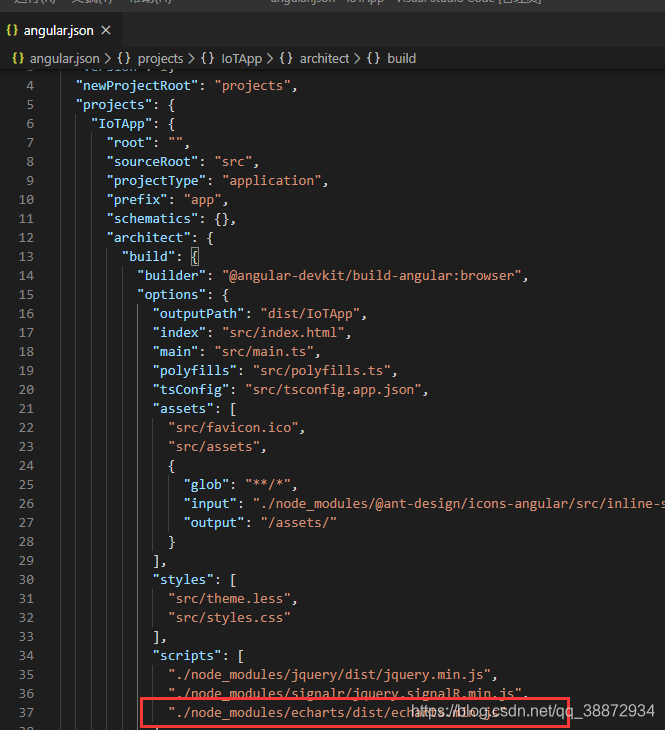The height and width of the screenshot is (730, 665).
Task: Click the "projects" key on line 5
Action: pos(114,105)
